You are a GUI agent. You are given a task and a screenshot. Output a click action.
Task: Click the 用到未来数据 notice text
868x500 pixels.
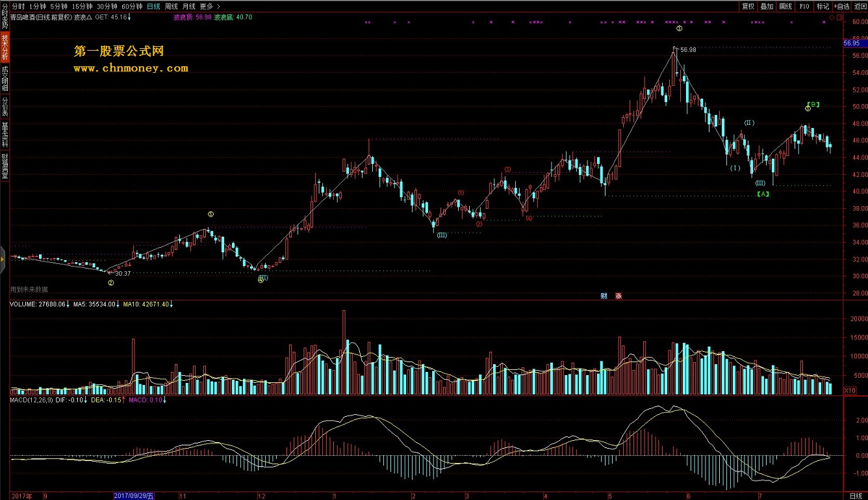(29, 289)
